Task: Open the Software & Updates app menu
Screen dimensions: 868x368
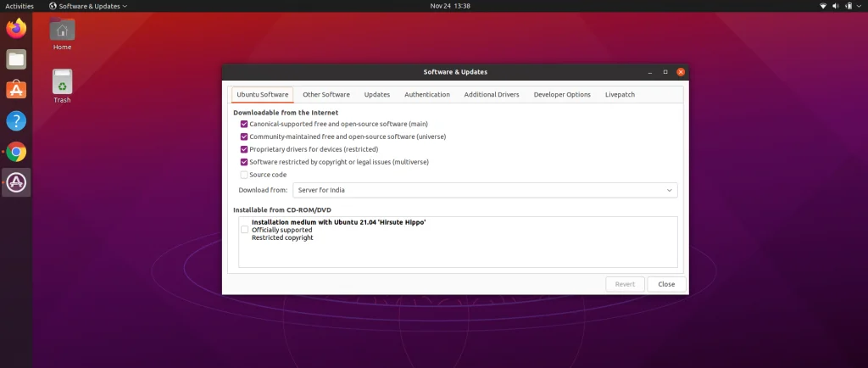Action: (88, 6)
